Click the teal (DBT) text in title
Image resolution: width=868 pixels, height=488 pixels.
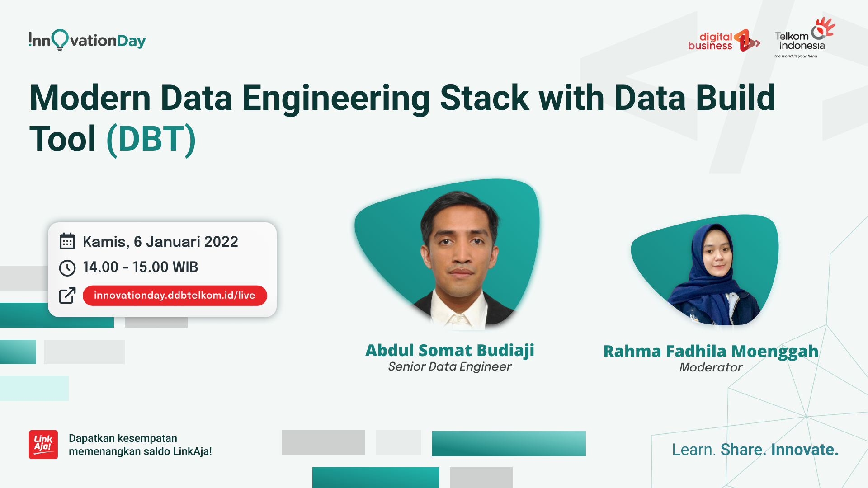(151, 139)
